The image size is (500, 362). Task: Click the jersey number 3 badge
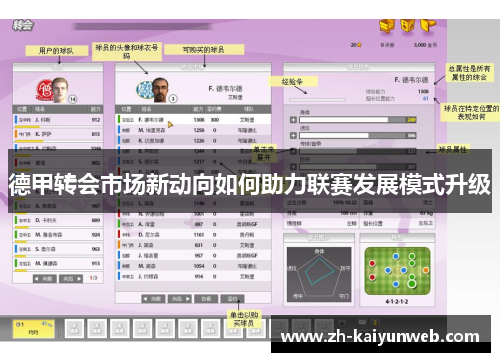[173, 99]
